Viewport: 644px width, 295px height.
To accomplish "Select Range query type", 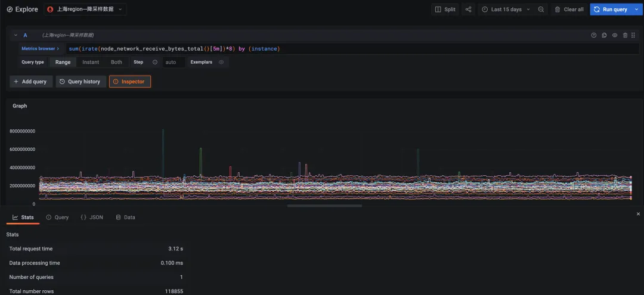I will click(x=63, y=62).
